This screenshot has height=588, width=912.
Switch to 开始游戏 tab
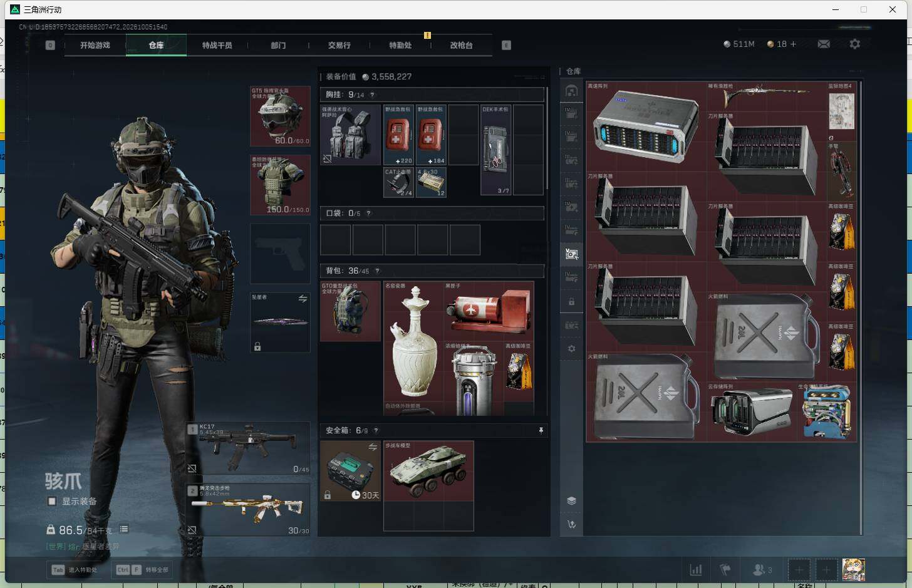(95, 45)
